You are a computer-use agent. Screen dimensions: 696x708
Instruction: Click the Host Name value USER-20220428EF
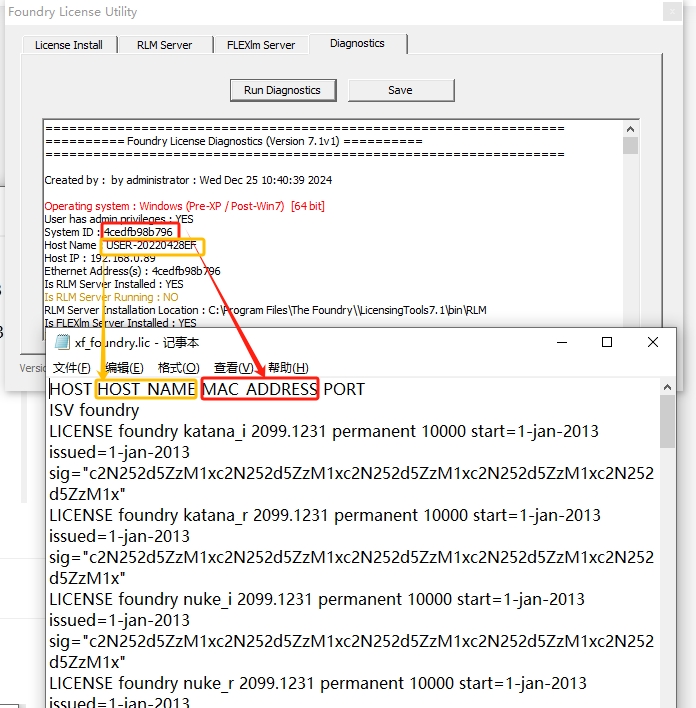(x=151, y=245)
